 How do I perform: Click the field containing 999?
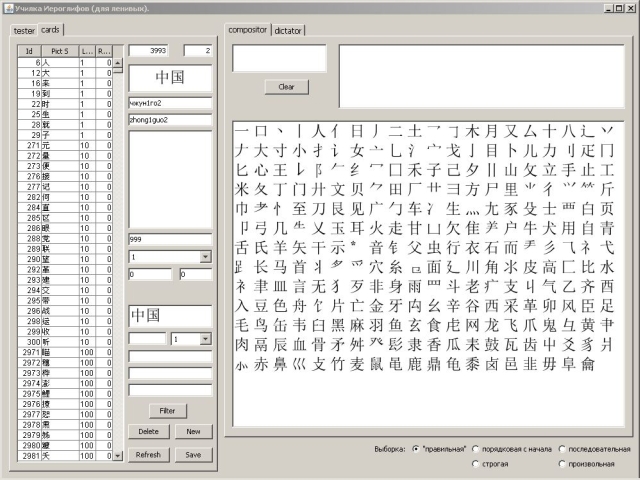coord(170,239)
